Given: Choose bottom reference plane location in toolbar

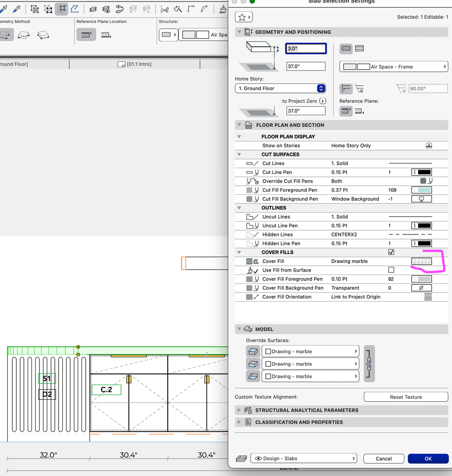Looking at the screenshot, I should click(x=106, y=35).
